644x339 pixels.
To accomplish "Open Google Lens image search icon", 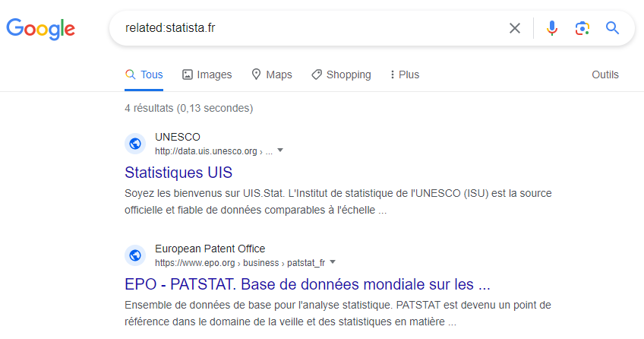I will [582, 28].
